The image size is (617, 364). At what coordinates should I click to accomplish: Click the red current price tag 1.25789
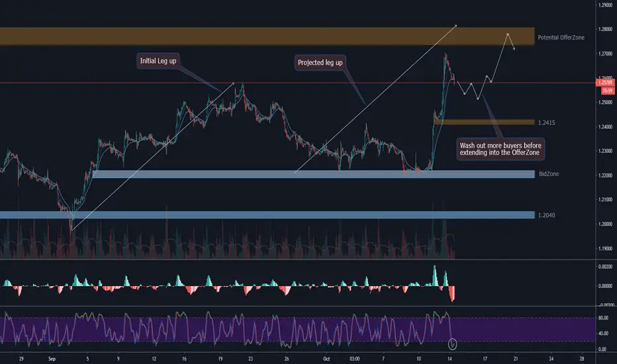tap(605, 83)
